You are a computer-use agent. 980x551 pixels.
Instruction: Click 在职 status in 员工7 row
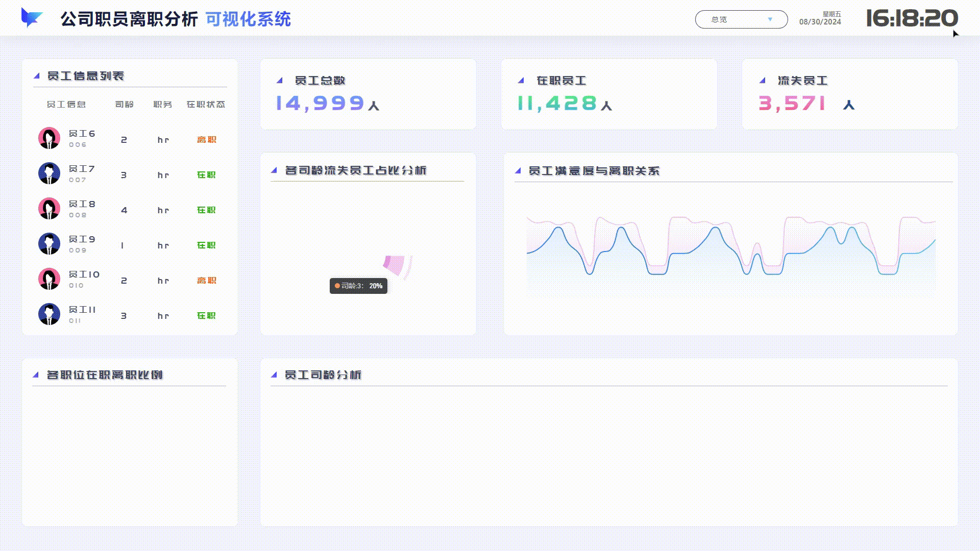pyautogui.click(x=207, y=175)
